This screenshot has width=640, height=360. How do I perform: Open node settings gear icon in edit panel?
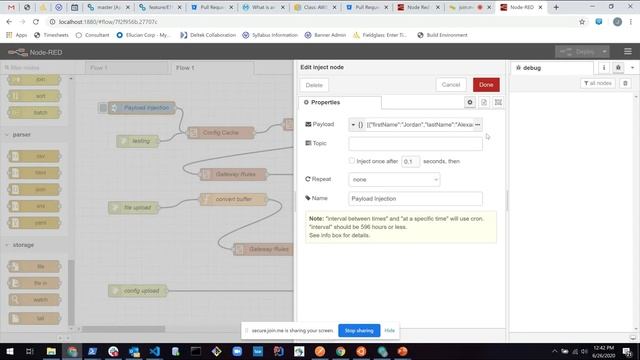pyautogui.click(x=470, y=102)
